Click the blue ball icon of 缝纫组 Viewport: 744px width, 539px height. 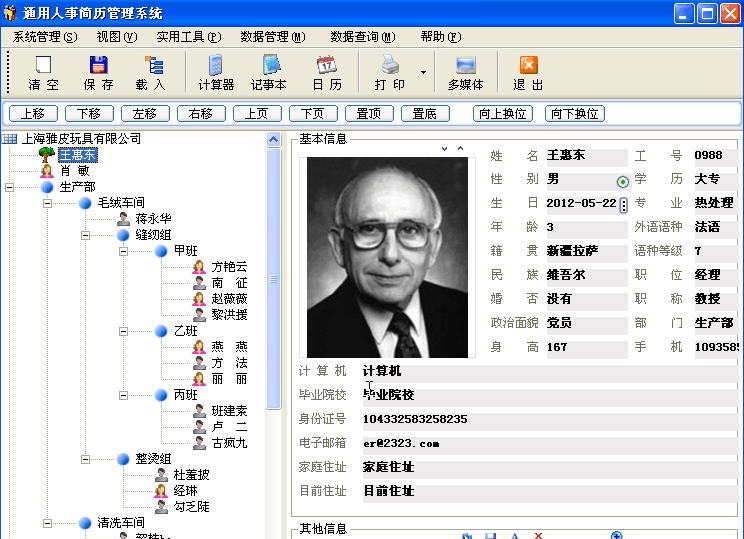tap(123, 235)
